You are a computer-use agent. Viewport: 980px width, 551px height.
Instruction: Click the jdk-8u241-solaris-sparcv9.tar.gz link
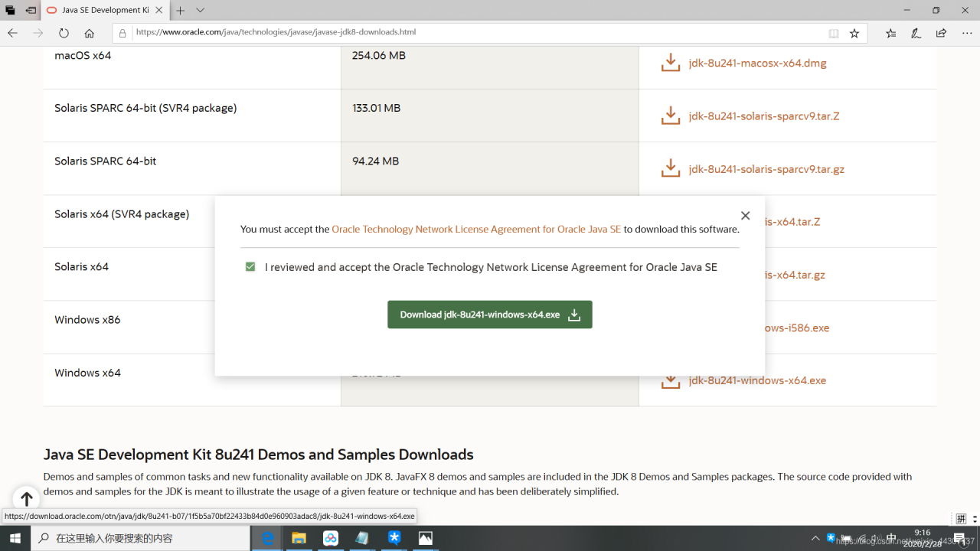pyautogui.click(x=766, y=169)
